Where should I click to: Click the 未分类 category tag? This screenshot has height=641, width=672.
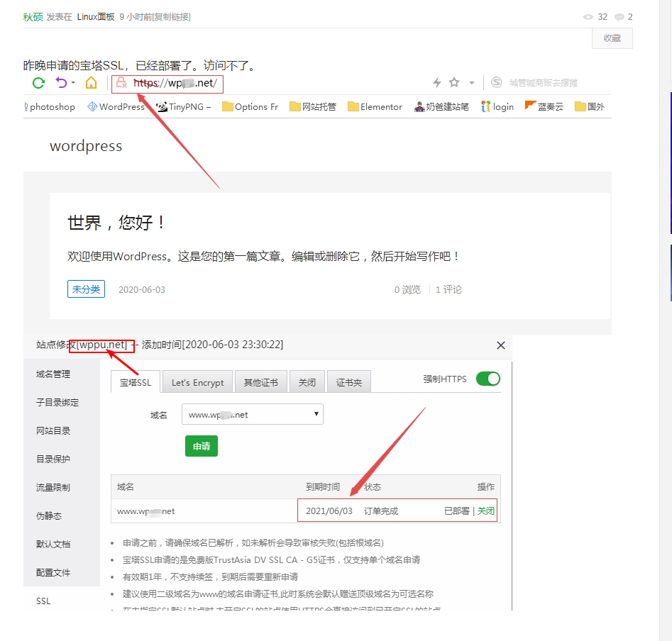point(86,289)
